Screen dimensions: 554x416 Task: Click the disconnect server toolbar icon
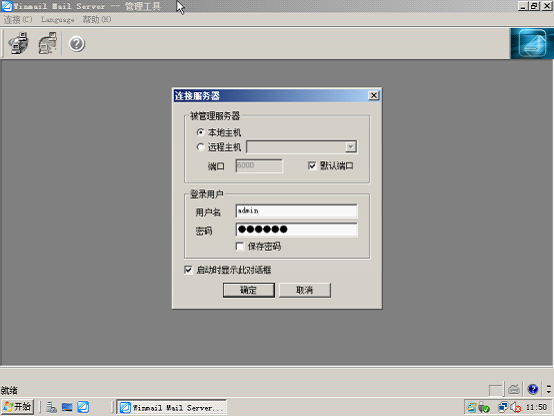(47, 43)
